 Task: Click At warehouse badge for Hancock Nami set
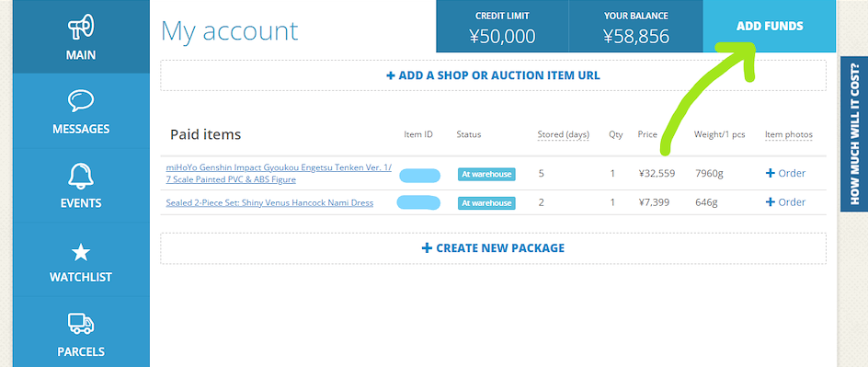coord(486,203)
